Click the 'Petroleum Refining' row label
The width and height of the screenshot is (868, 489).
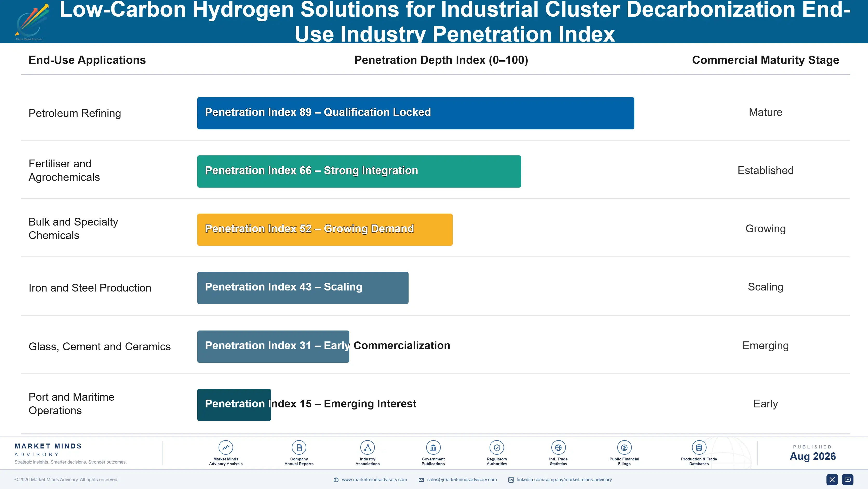click(74, 113)
